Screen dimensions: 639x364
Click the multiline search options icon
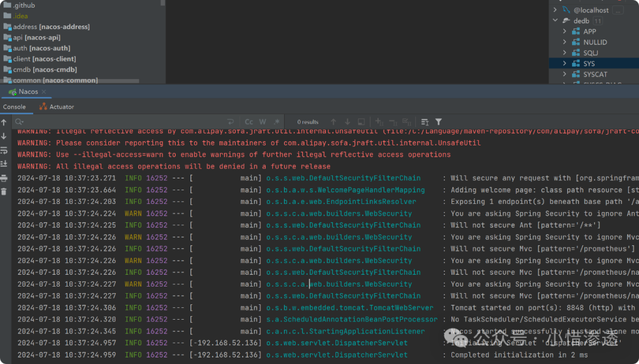[425, 122]
